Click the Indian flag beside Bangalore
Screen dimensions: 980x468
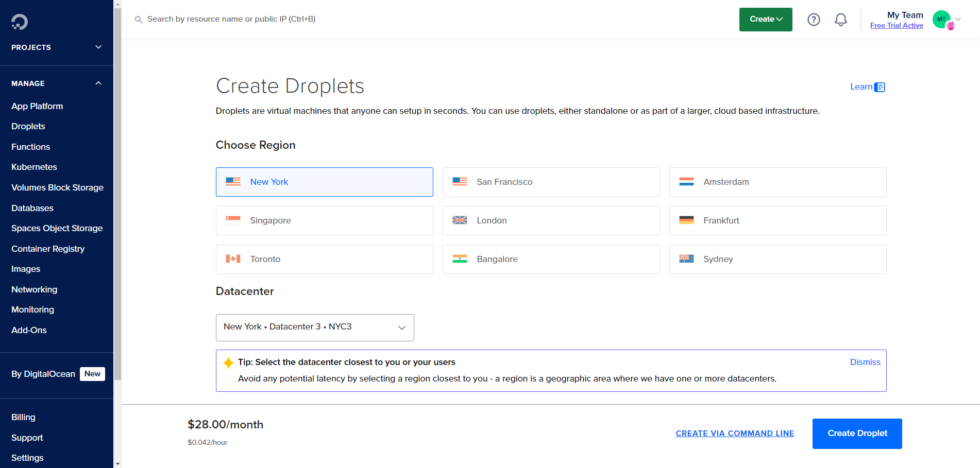click(x=460, y=259)
